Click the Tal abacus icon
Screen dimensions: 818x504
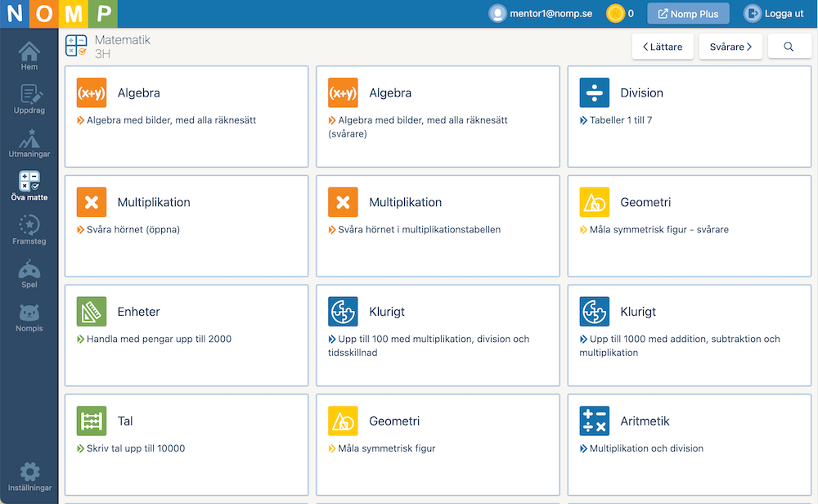click(92, 421)
